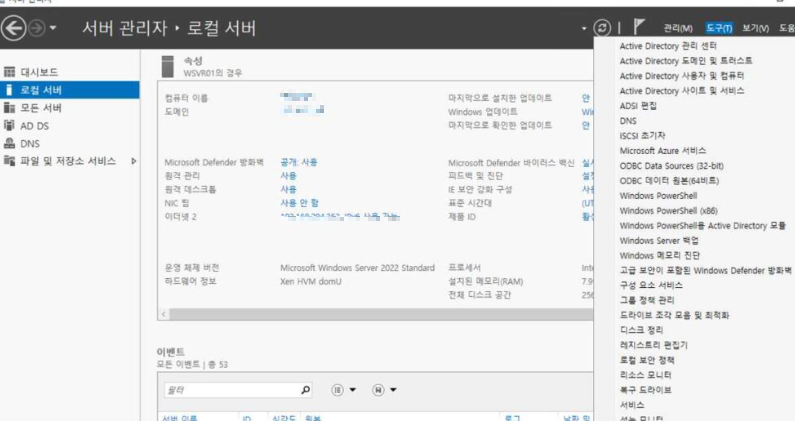Click the AD DS sidebar icon
Screen dimensions: 795x421
click(9, 125)
